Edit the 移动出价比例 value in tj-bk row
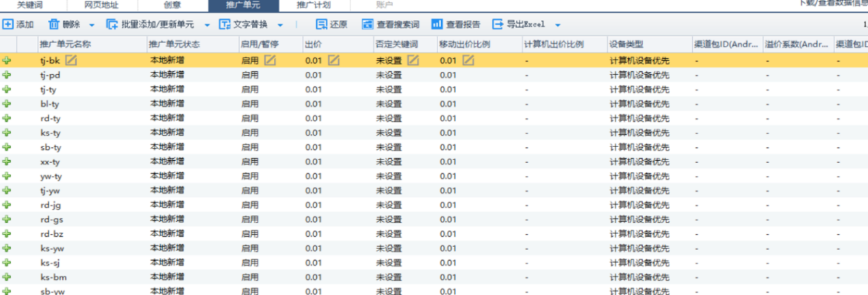This screenshot has height=295, width=868. pos(468,60)
